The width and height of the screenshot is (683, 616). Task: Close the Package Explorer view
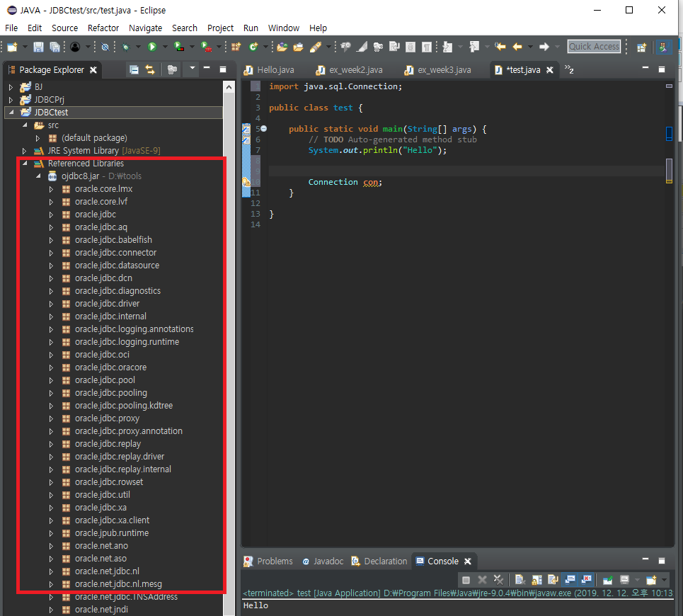click(x=93, y=69)
